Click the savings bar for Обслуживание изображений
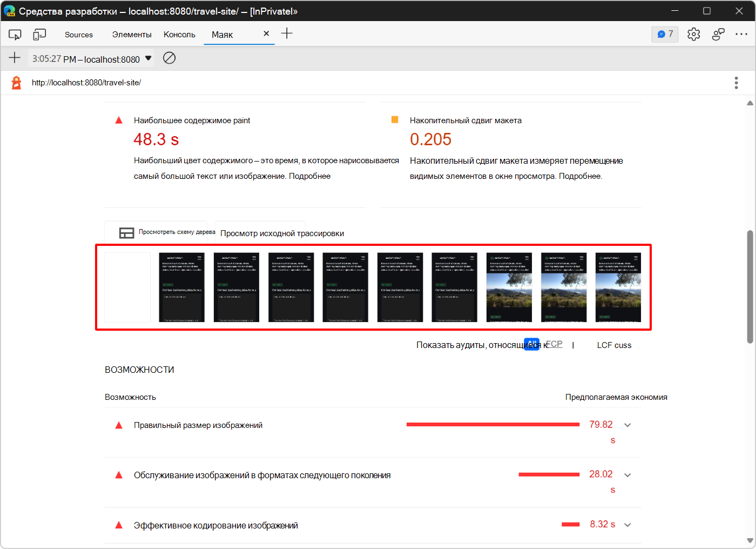Screen dimensions: 756x549 coord(549,474)
